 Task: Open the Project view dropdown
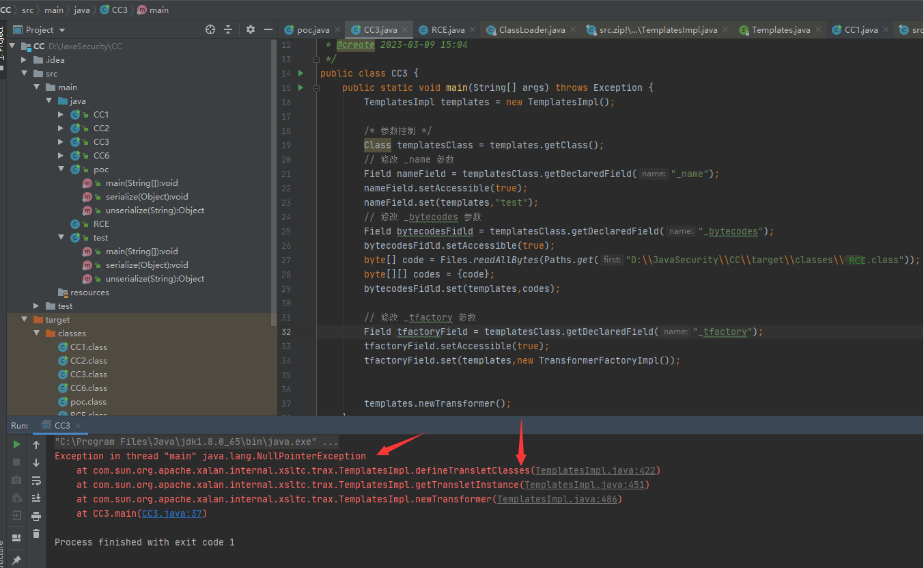click(62, 30)
